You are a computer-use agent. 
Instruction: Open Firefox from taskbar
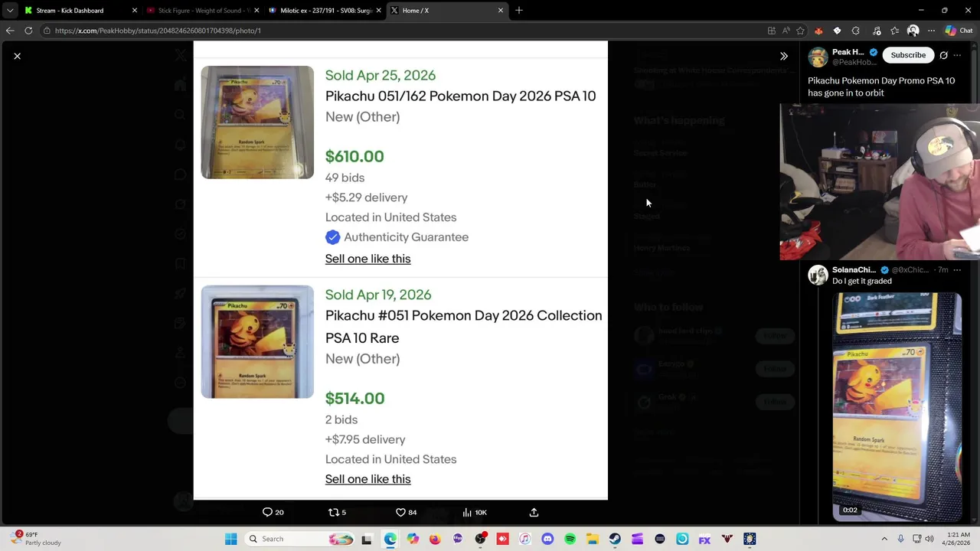[435, 539]
